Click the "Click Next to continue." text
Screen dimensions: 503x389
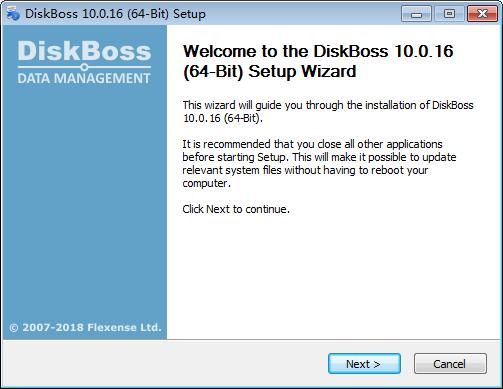[236, 209]
